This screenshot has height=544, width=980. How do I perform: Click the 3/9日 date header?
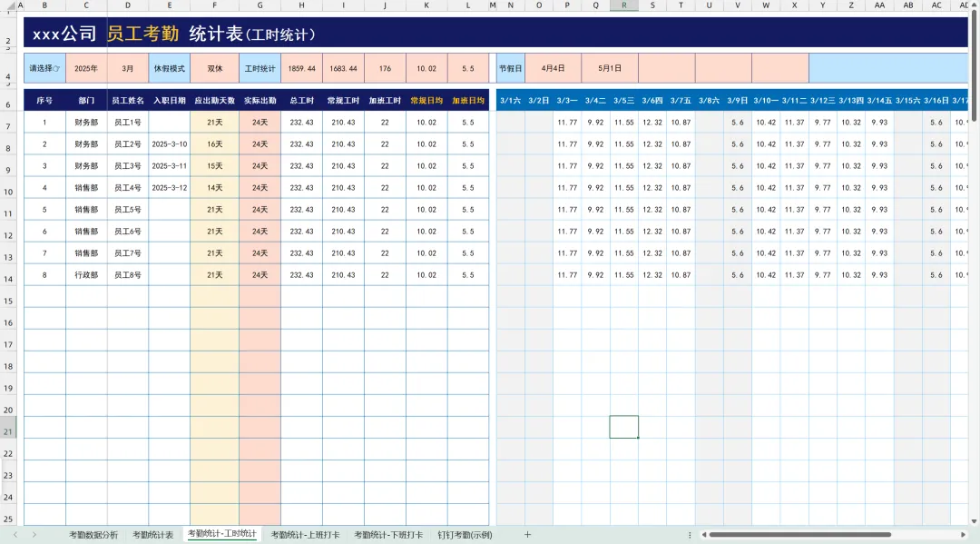pos(738,100)
